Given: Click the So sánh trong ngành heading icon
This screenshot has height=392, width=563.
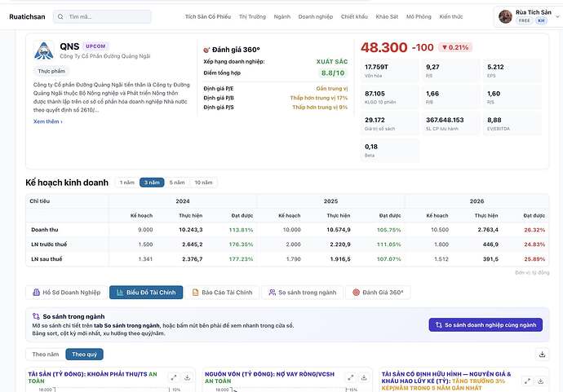Looking at the screenshot, I should 36,316.
